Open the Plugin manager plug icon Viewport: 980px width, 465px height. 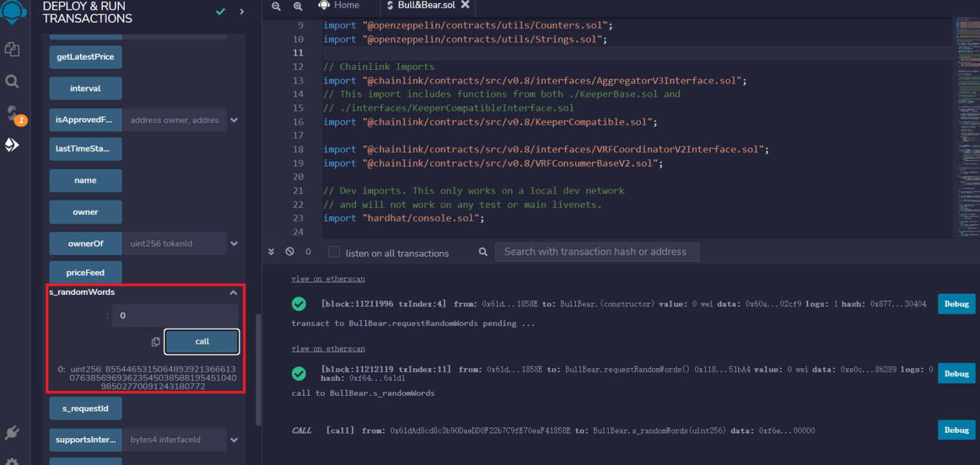pos(12,432)
